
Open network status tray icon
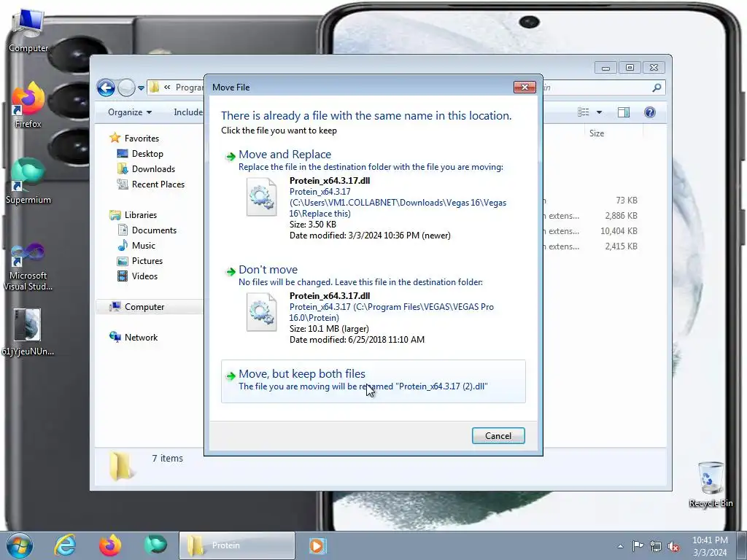click(656, 546)
